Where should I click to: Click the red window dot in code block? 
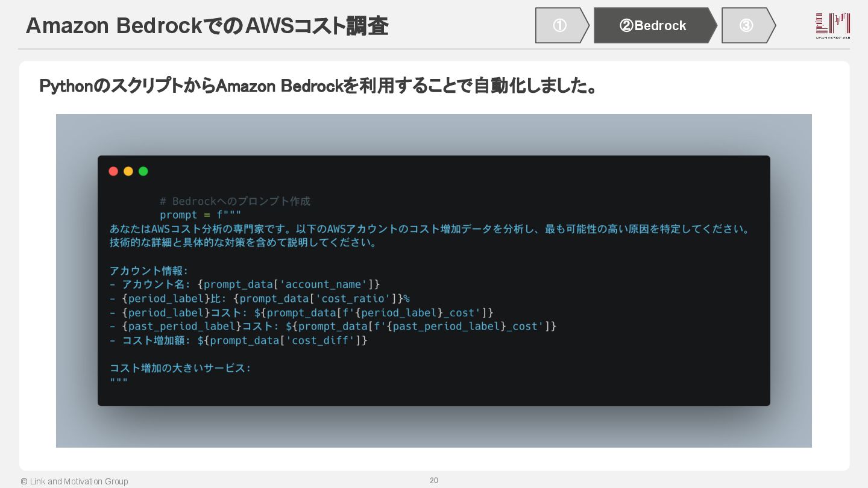coord(113,171)
